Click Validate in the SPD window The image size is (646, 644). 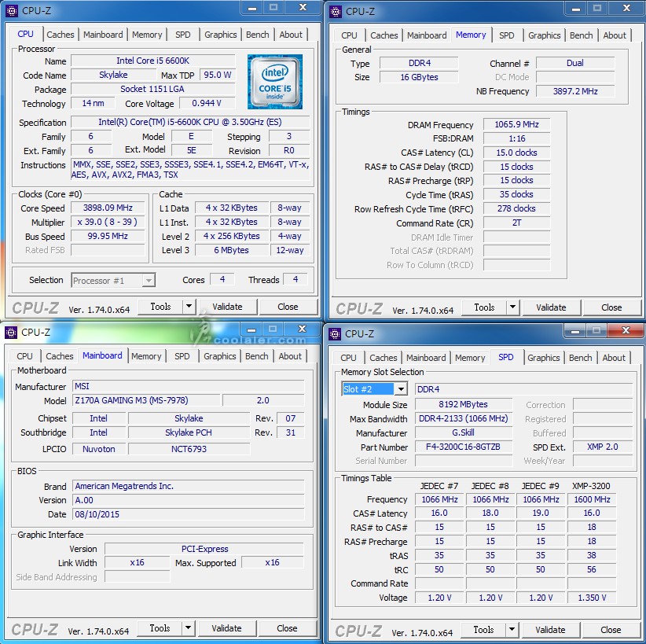(x=550, y=630)
